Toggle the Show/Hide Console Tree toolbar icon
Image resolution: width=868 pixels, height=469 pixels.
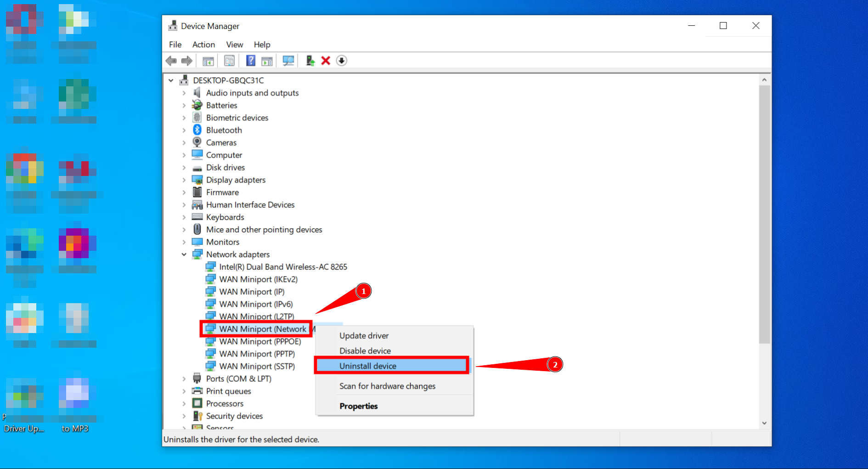208,60
